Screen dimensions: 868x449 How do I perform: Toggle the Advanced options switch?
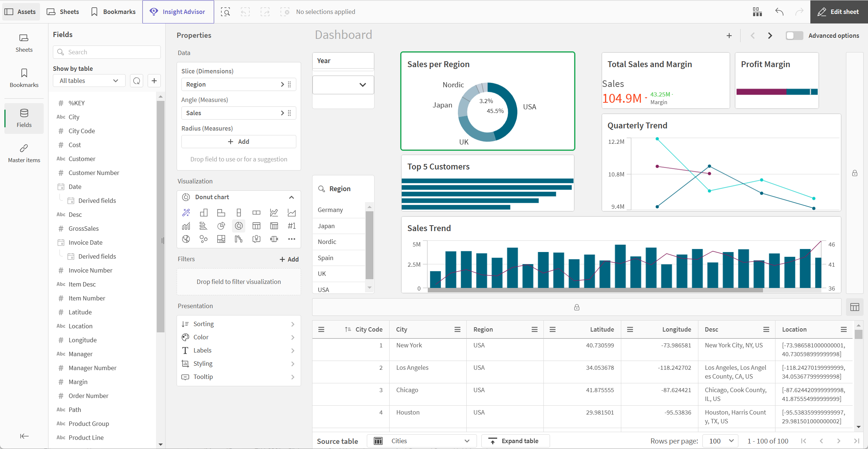(x=793, y=36)
